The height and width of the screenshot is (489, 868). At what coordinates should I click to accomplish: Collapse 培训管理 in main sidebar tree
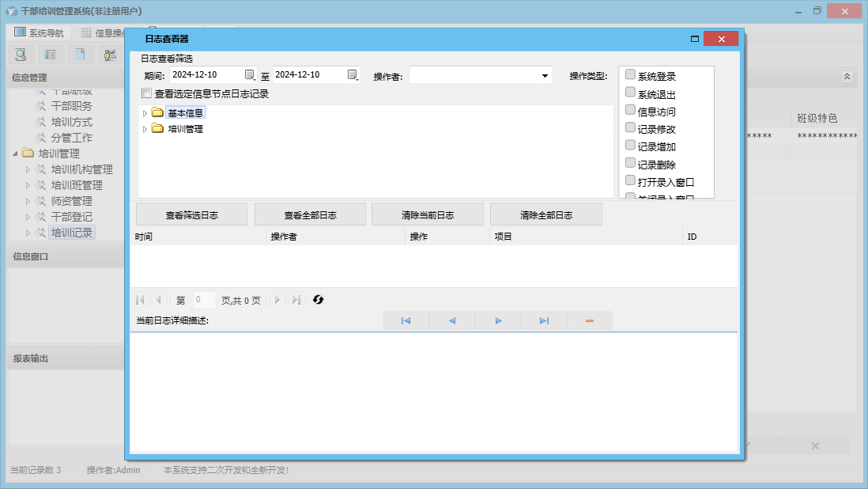point(15,154)
